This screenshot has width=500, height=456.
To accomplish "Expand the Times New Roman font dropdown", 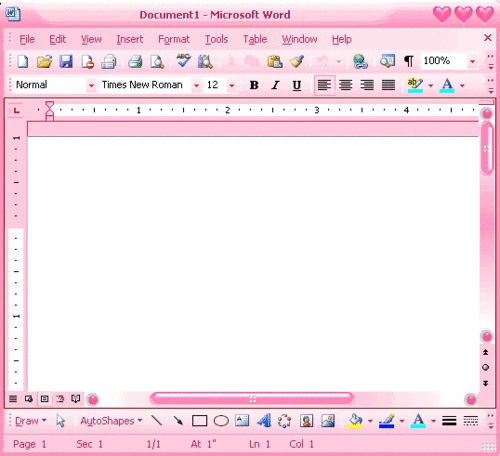I will click(x=196, y=86).
